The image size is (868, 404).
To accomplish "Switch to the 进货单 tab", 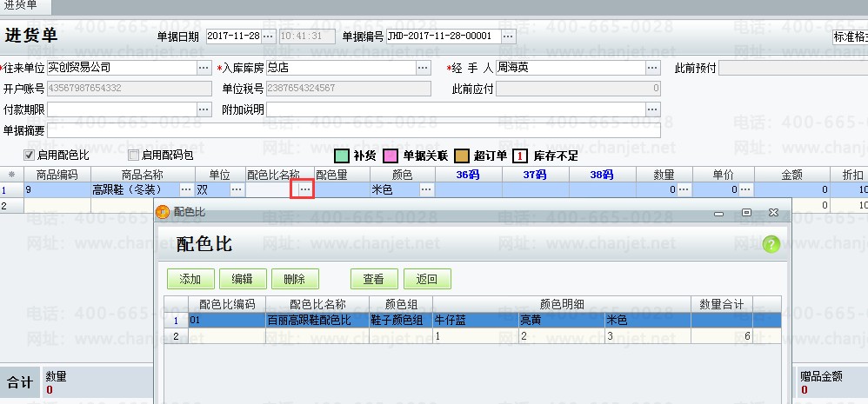I will 24,7.
